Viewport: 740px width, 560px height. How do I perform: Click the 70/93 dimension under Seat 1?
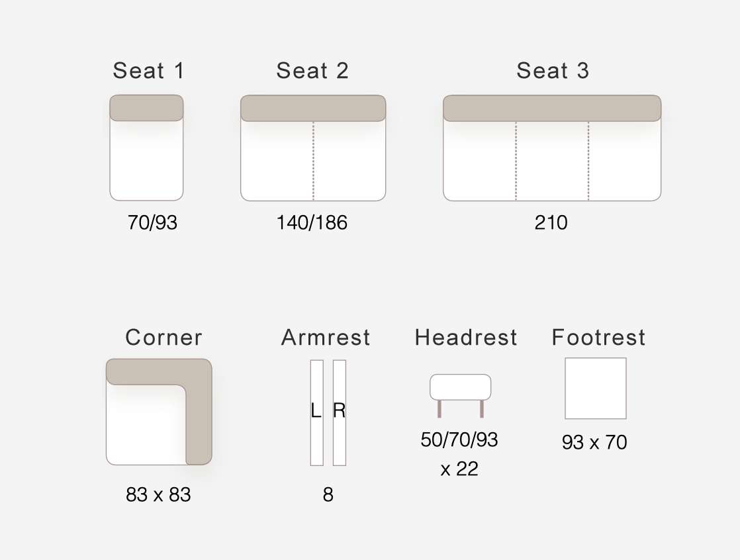(x=153, y=222)
